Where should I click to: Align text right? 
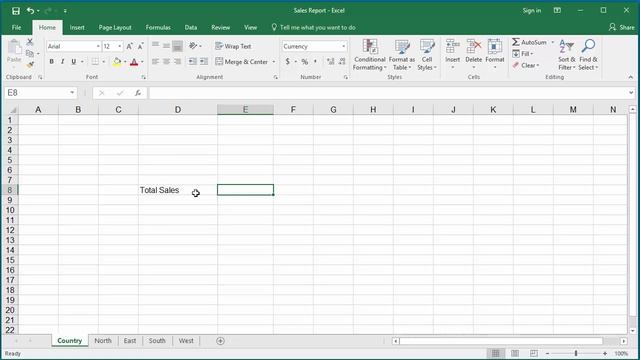point(178,62)
